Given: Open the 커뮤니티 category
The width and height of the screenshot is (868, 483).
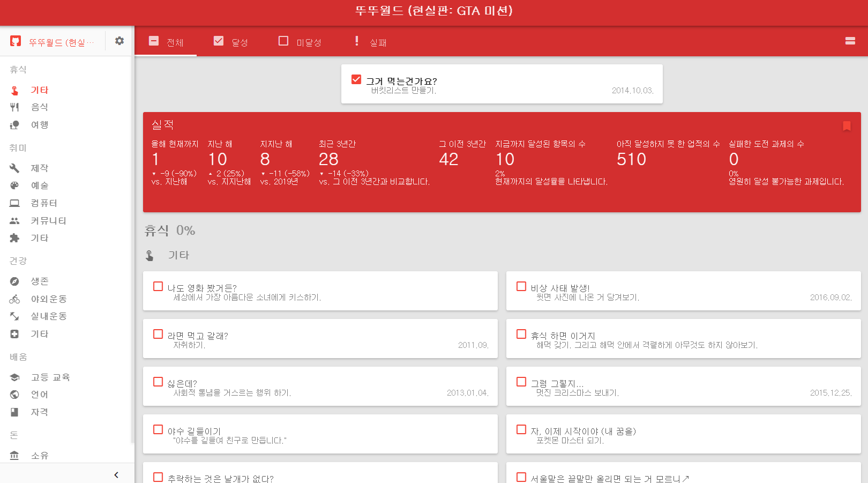Looking at the screenshot, I should [x=48, y=221].
